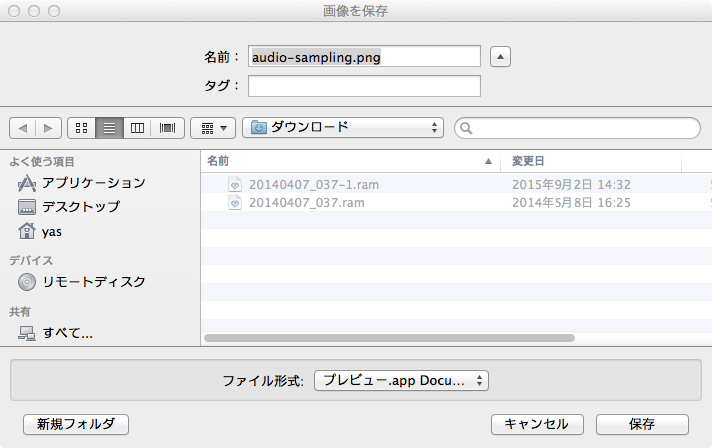Click the date 2015年9月2日 14:32
The image size is (712, 448).
coord(571,185)
